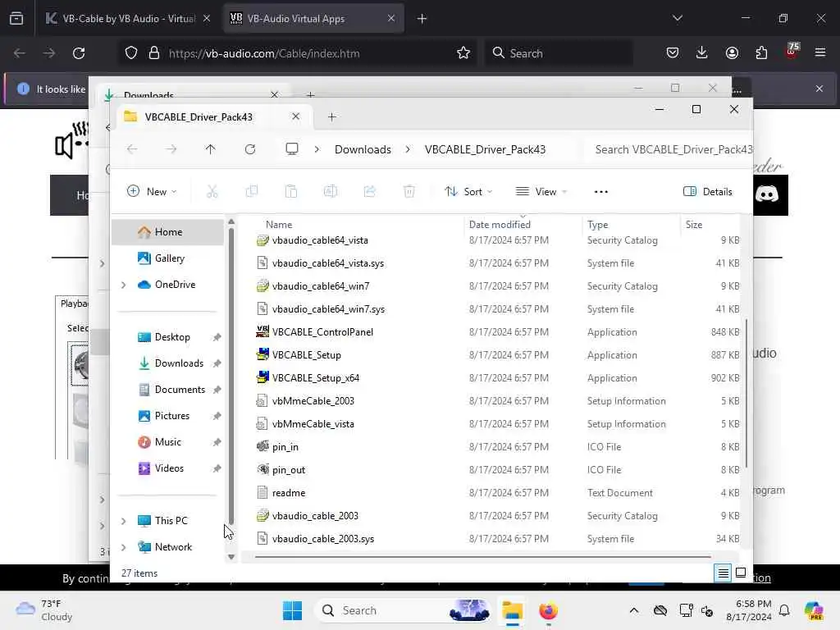The height and width of the screenshot is (630, 840).
Task: Click the Explorer Forward arrow
Action: (x=171, y=149)
